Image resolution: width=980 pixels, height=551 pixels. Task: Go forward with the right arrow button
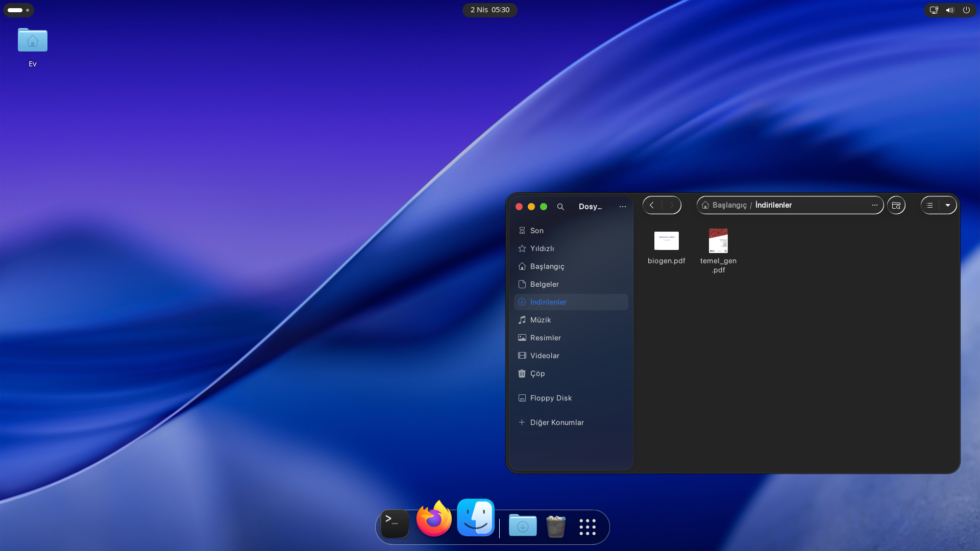672,205
